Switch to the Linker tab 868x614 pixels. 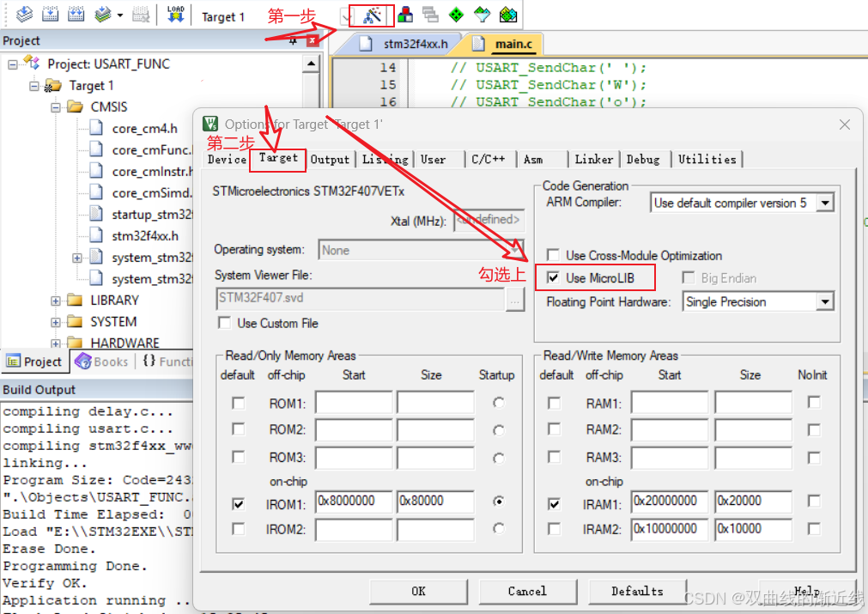click(x=594, y=160)
